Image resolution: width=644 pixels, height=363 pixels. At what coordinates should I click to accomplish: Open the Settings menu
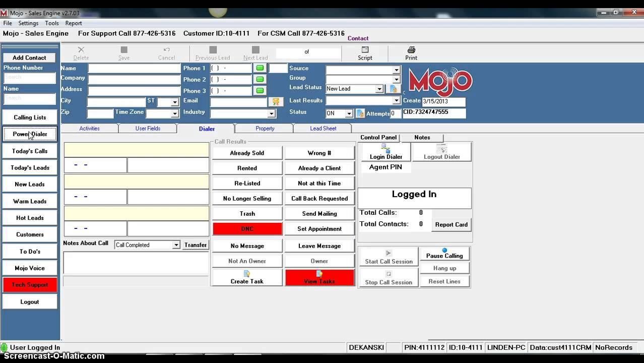point(28,23)
